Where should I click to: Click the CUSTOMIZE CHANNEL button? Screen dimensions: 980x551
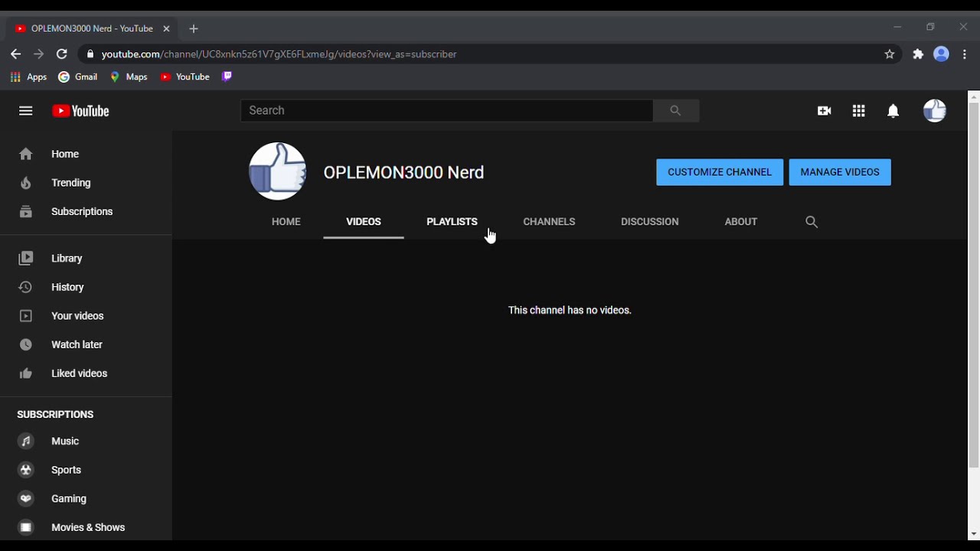point(720,172)
